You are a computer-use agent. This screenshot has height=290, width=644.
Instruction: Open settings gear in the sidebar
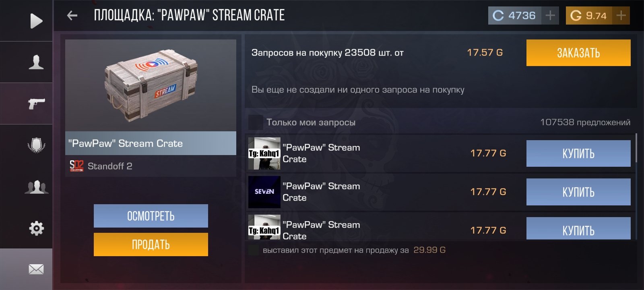click(36, 228)
